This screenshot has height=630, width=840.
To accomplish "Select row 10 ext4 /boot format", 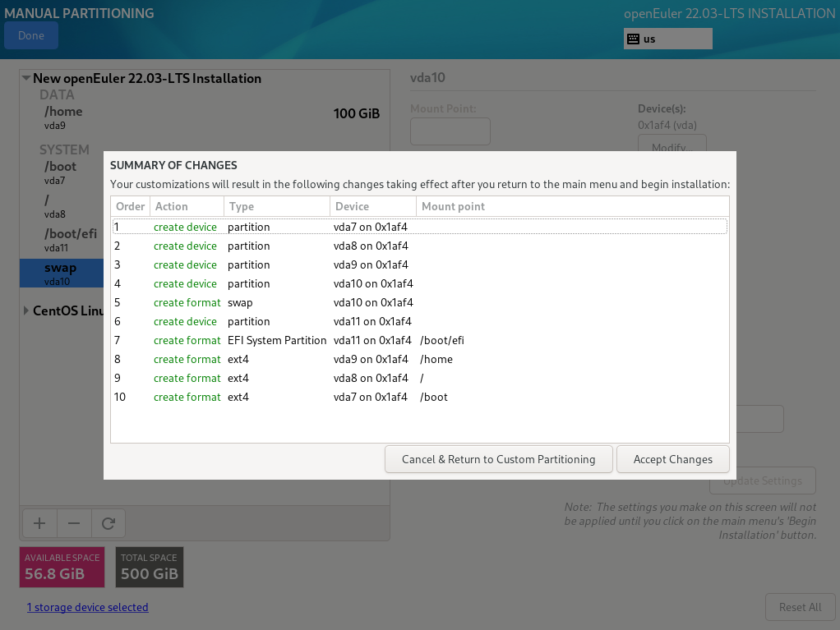I will pyautogui.click(x=420, y=398).
